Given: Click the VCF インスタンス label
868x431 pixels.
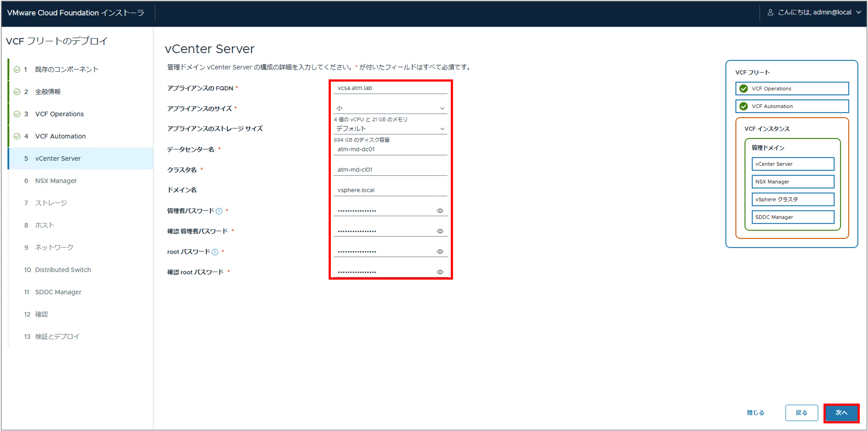Looking at the screenshot, I should point(767,129).
